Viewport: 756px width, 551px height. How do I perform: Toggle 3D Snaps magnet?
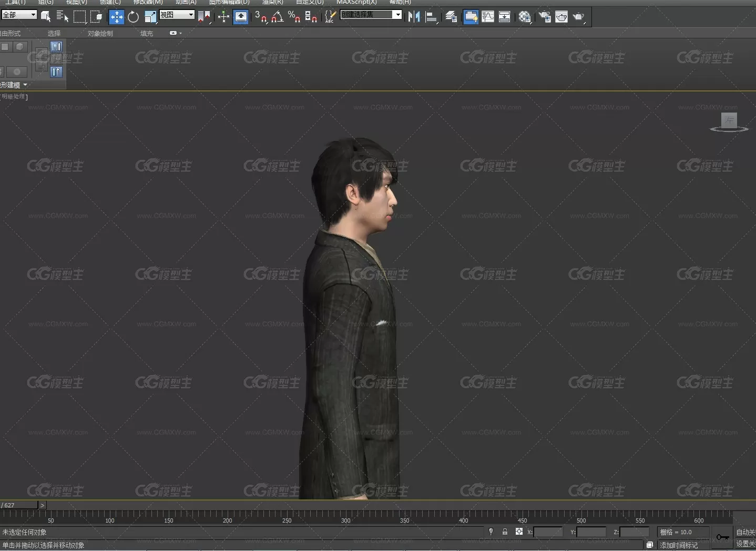point(261,17)
